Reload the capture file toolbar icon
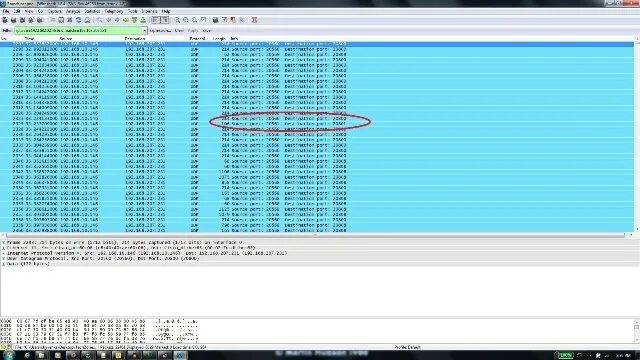 point(78,20)
